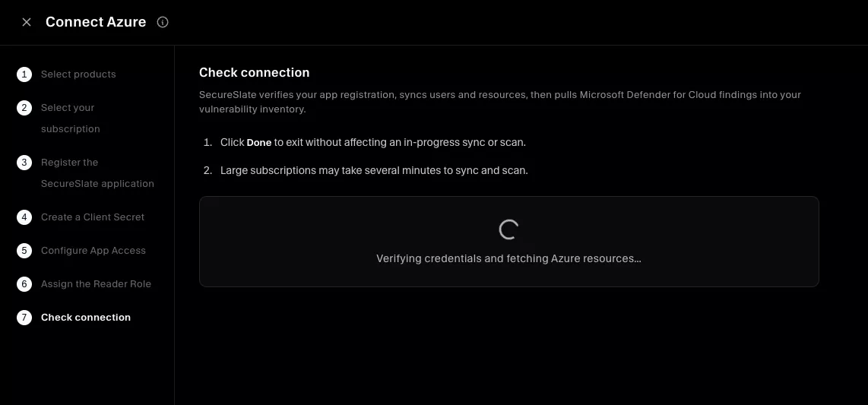Click the Connect Azure title

click(x=96, y=22)
